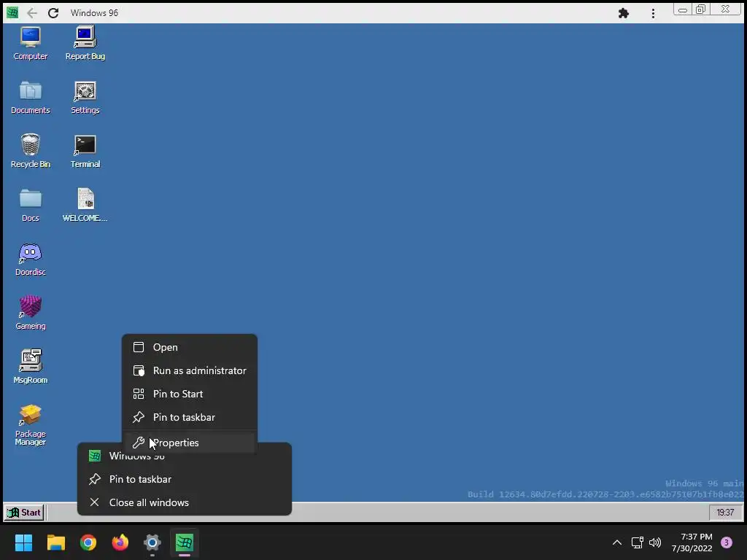This screenshot has height=560, width=747.
Task: Open Windows Settings gear in taskbar
Action: 152,542
